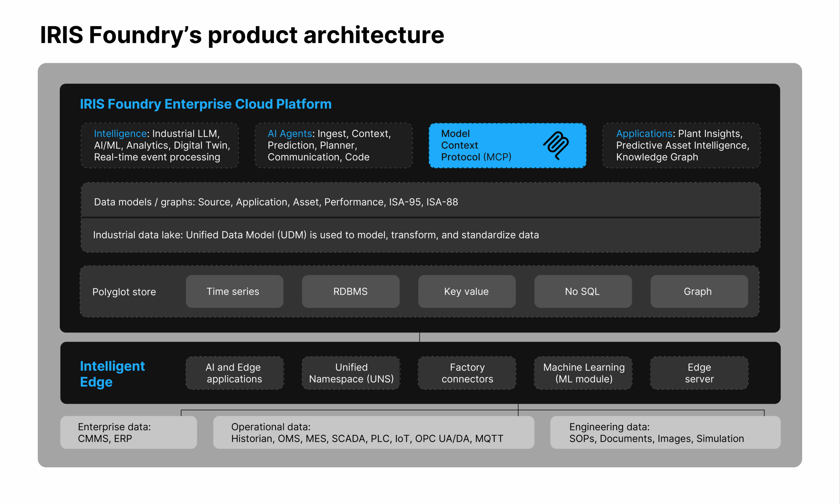Choose the No SQL store tile
The width and height of the screenshot is (840, 504).
pos(583,291)
